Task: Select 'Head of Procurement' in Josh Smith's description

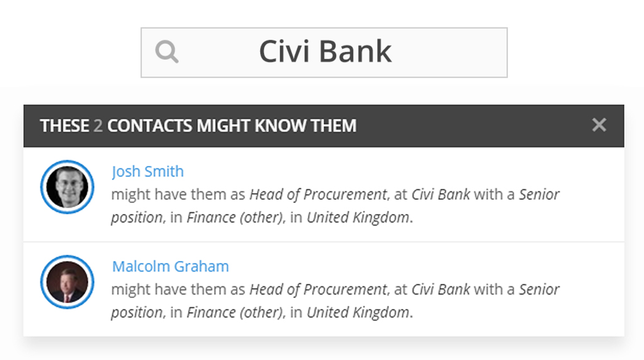Action: 318,194
